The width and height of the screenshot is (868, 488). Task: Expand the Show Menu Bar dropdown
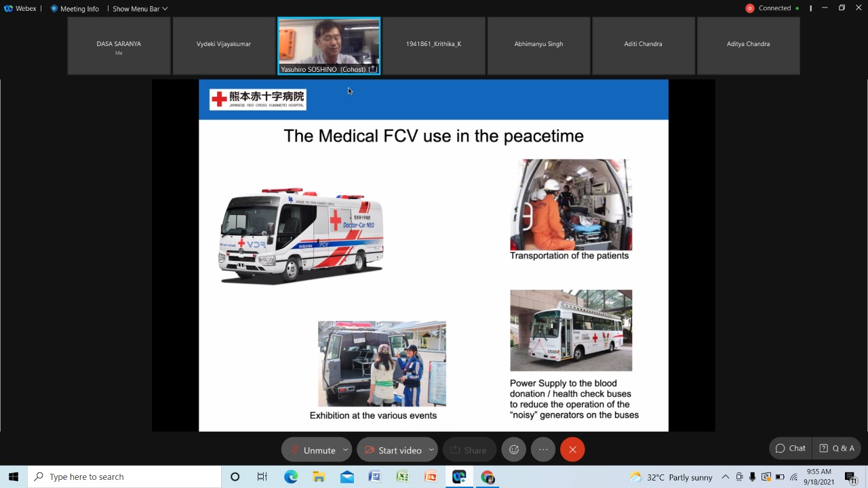click(x=140, y=9)
